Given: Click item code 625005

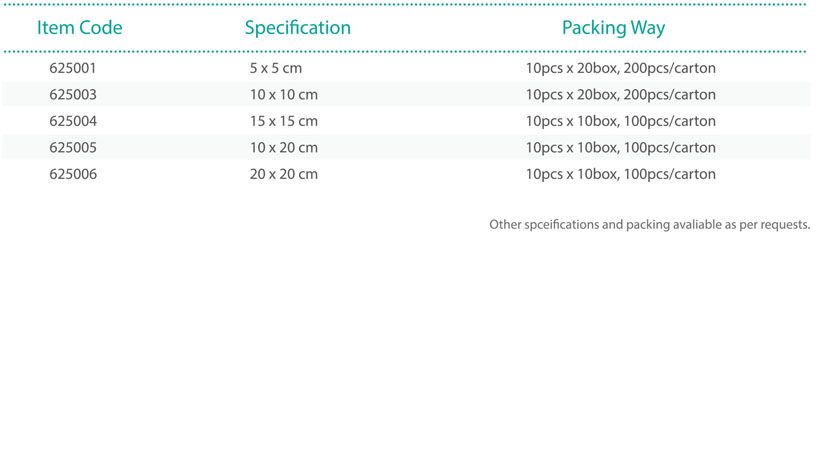Looking at the screenshot, I should click(x=73, y=148).
